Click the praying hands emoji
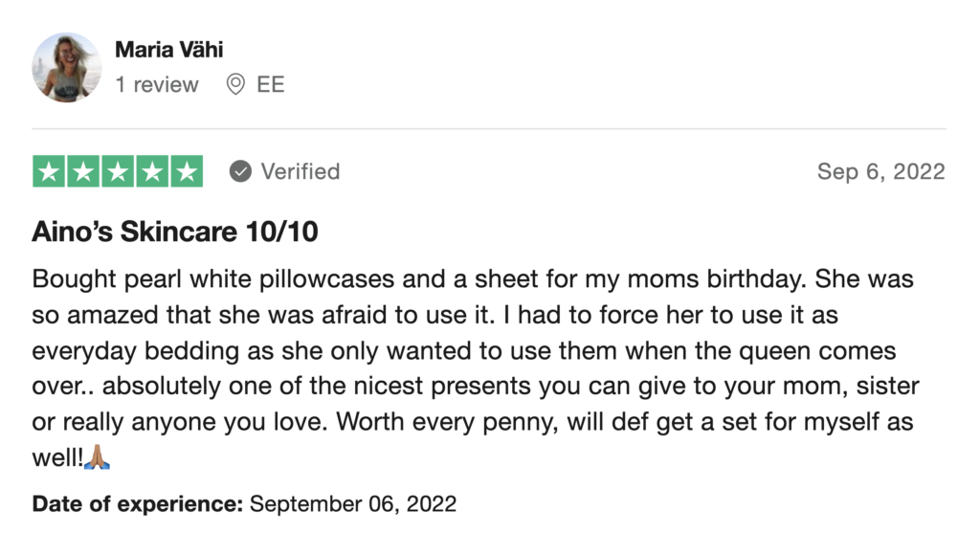 (97, 456)
